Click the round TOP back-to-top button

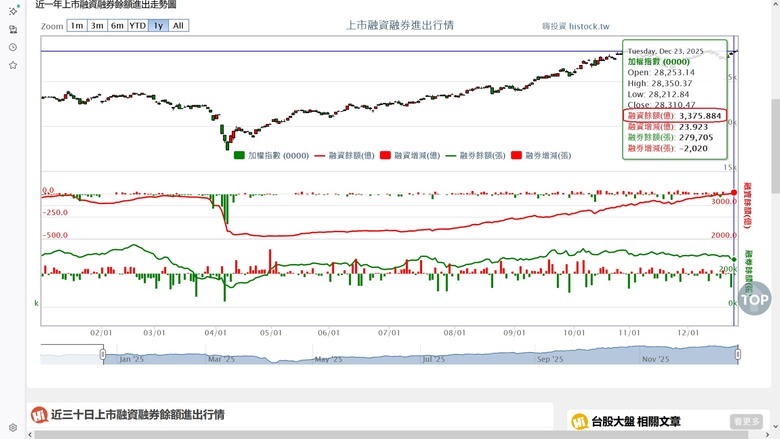(x=754, y=299)
